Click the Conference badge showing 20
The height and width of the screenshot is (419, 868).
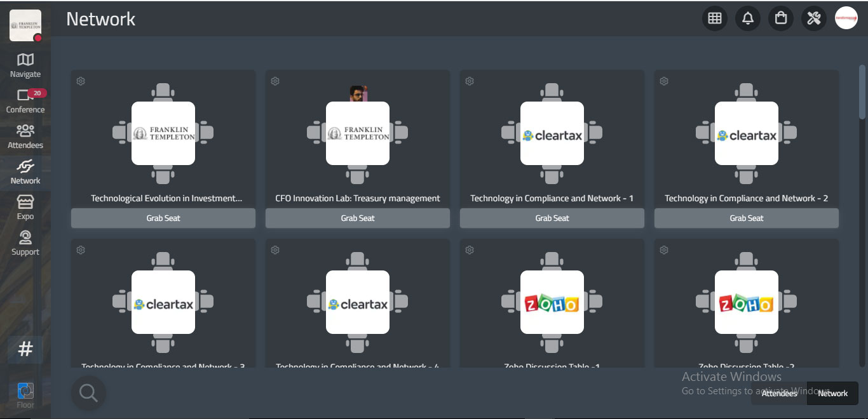click(x=37, y=93)
